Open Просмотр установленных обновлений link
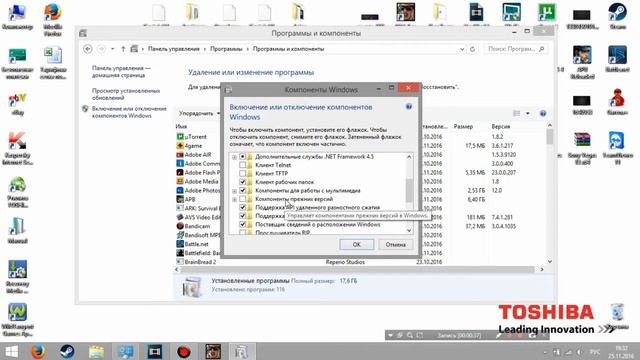This screenshot has width=640, height=360. (x=126, y=94)
